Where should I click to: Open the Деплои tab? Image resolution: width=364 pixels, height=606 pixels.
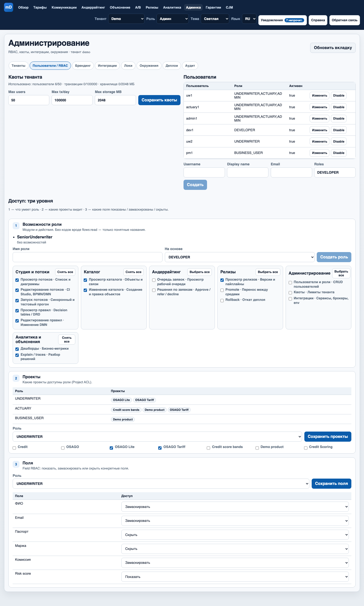[172, 65]
